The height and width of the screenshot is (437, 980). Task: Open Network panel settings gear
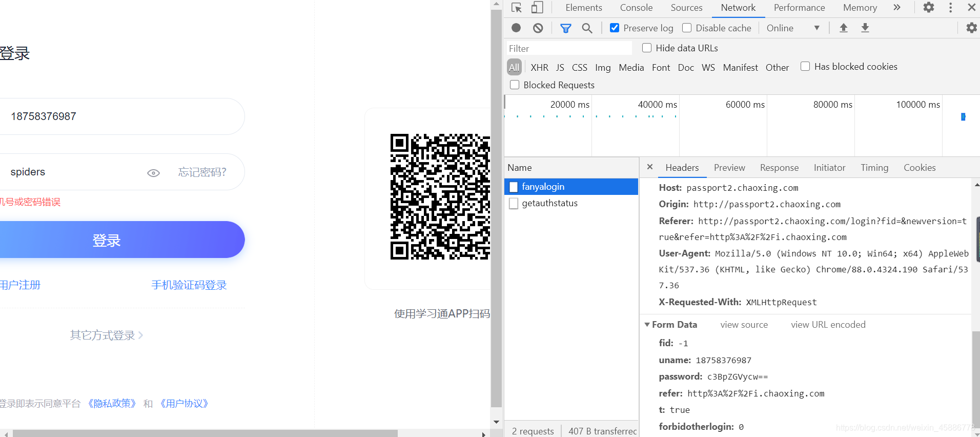click(x=971, y=28)
